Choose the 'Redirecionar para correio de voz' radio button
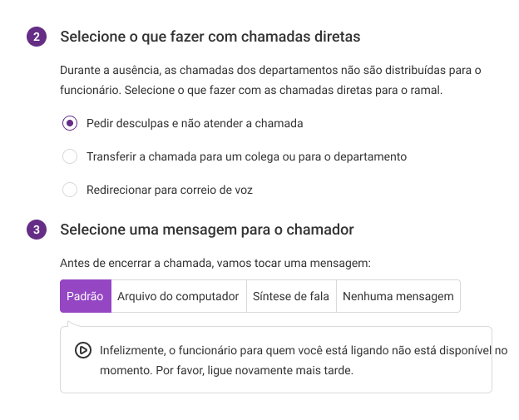Screen dimensions: 519x420 (x=70, y=190)
